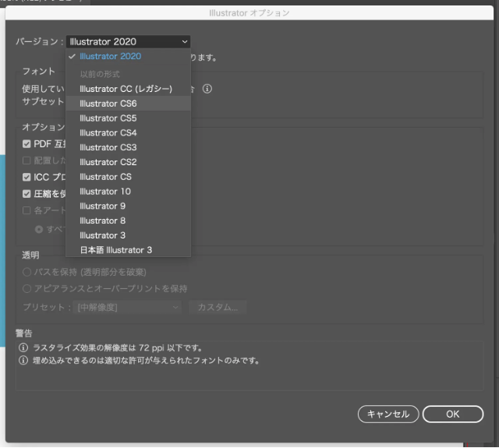Pick Illustrator CS4 in dropdown list
499x448 pixels.
tap(108, 133)
